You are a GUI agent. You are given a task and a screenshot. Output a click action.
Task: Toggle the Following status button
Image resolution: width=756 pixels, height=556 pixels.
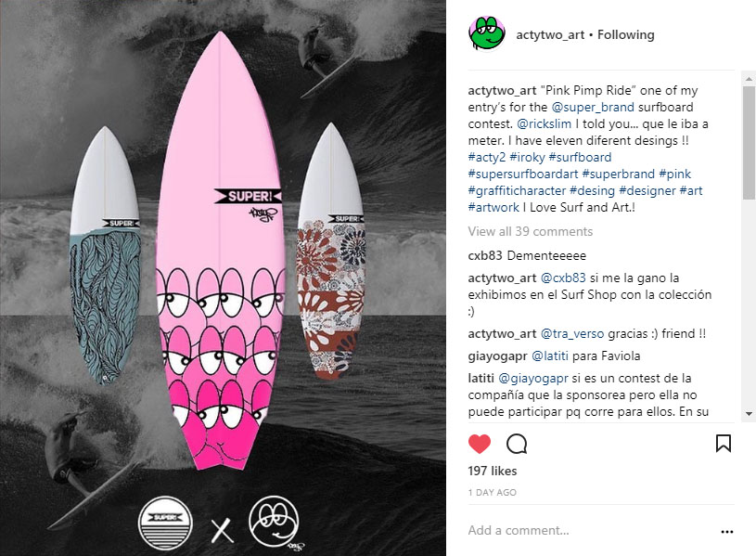[x=626, y=34]
